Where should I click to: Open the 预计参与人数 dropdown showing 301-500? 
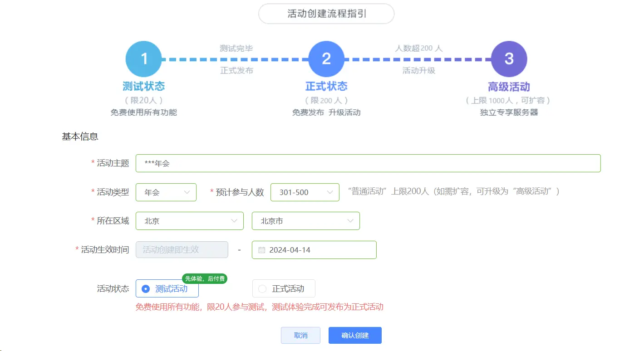[x=305, y=192]
